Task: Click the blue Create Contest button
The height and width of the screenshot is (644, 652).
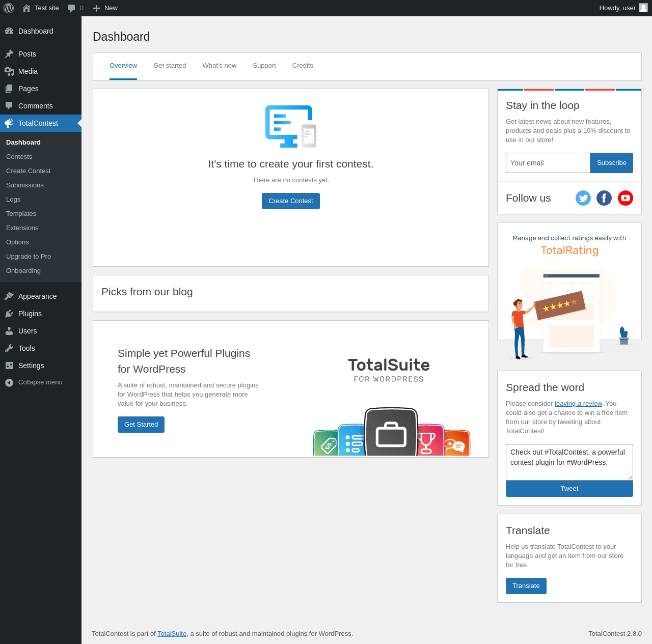Action: [291, 201]
